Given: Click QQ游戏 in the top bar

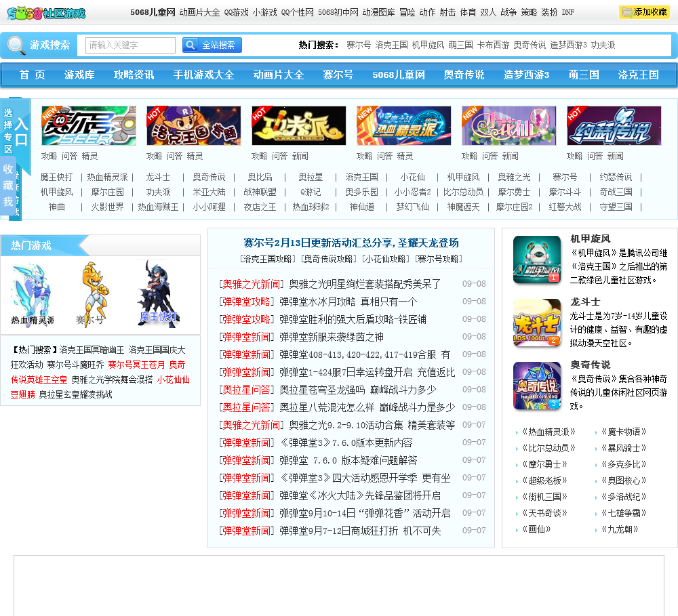Looking at the screenshot, I should click(236, 12).
